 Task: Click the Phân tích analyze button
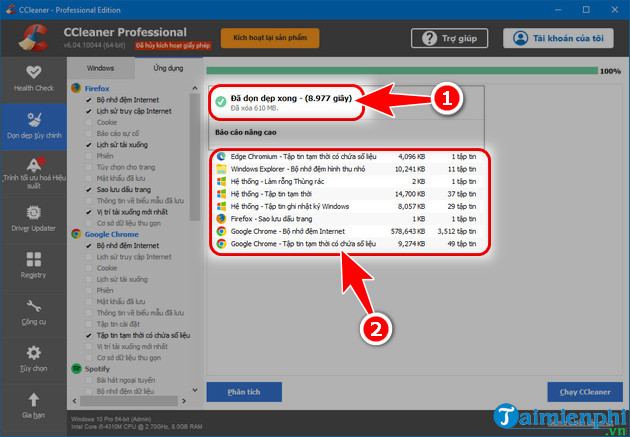[x=244, y=392]
